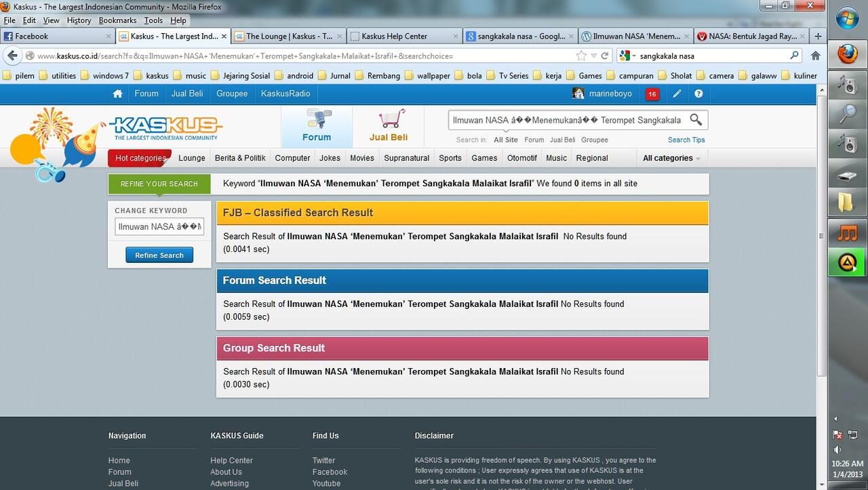Open the volume icon in the system tray
Viewport: 868px width, 490px height.
[x=838, y=449]
